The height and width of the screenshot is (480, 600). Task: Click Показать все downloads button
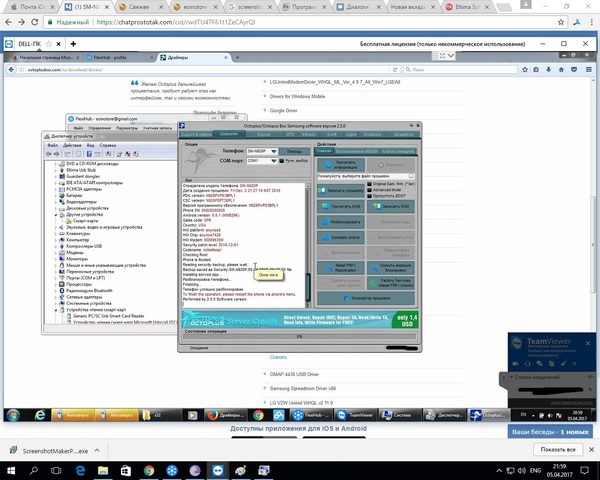pos(558,449)
